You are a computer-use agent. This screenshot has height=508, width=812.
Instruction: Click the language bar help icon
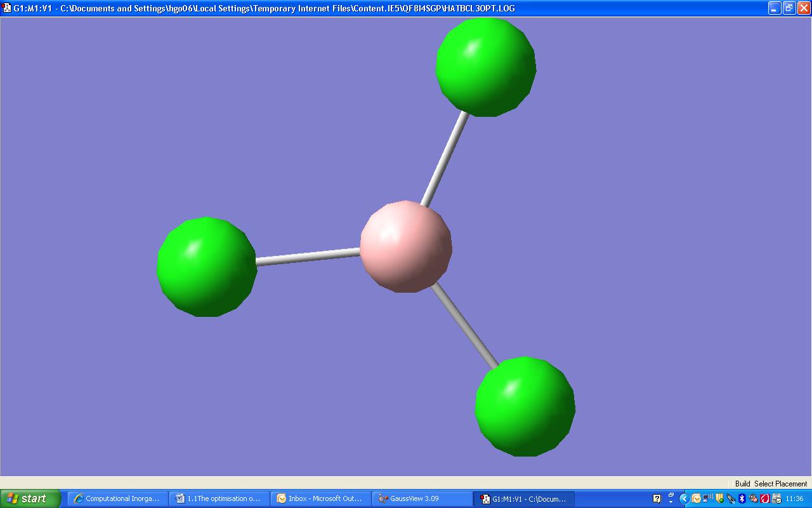pyautogui.click(x=657, y=498)
